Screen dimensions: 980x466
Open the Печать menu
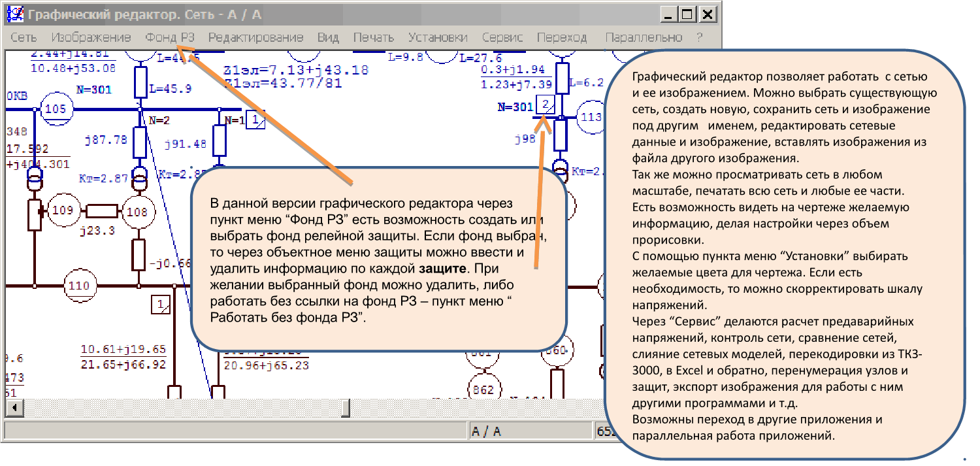pyautogui.click(x=374, y=37)
